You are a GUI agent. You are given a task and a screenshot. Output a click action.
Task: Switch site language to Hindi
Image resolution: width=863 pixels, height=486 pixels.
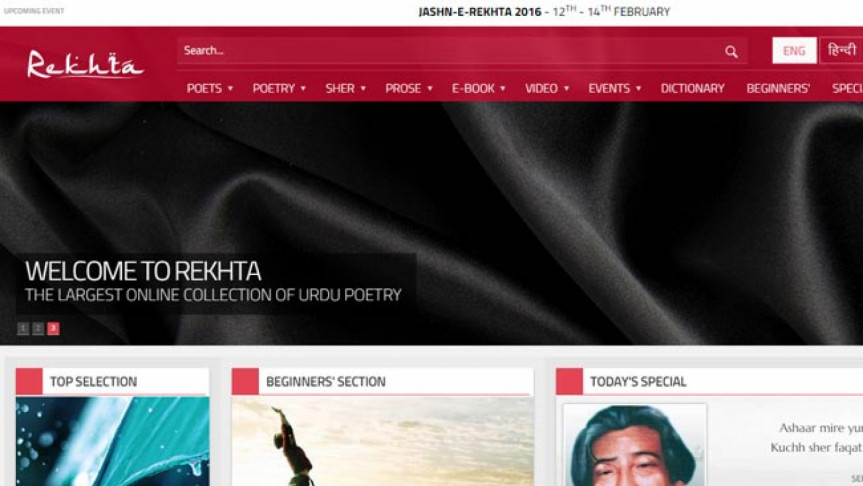point(842,51)
